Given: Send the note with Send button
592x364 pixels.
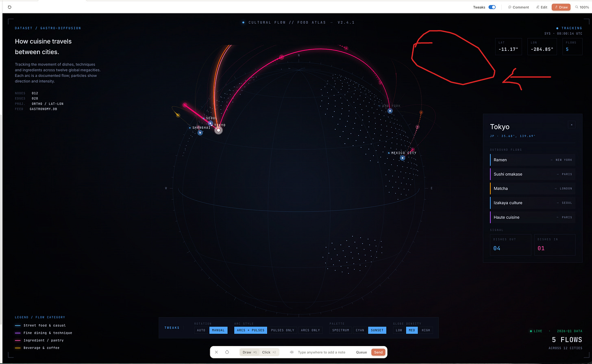Looking at the screenshot, I should pyautogui.click(x=378, y=352).
